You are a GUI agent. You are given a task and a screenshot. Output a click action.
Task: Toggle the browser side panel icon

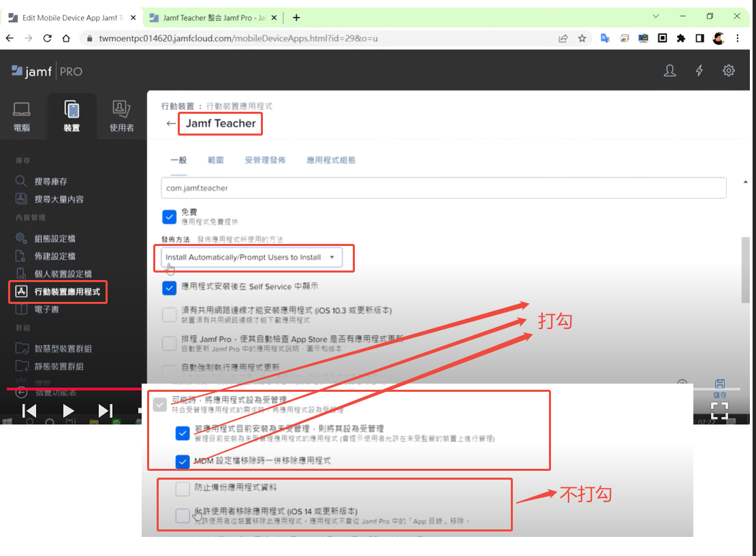point(699,38)
